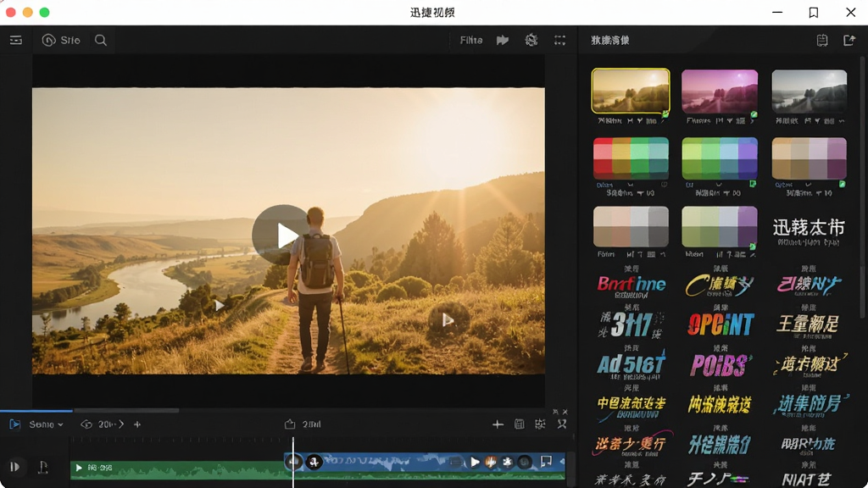Select the magenta pink filter thumbnail
Viewport: 868px width, 488px height.
point(720,91)
